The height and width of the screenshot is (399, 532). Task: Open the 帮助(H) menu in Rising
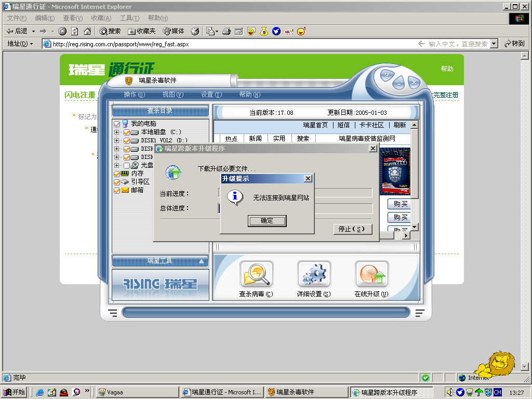250,95
